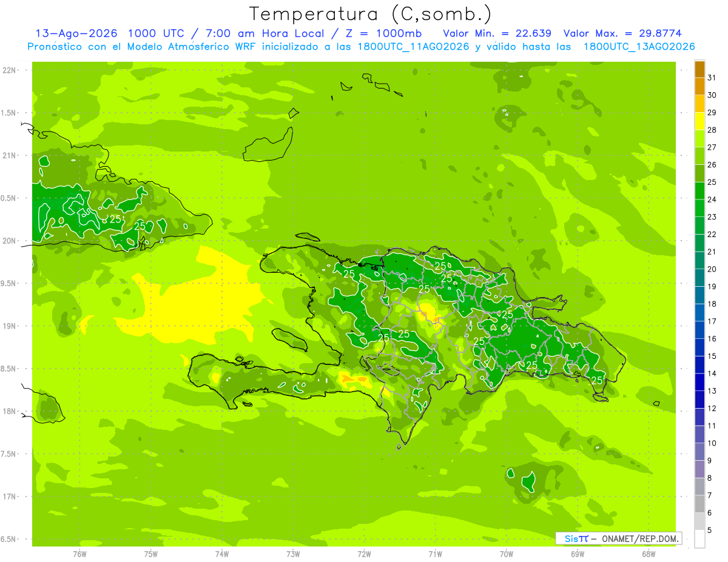Click the "70W" longitude label

[507, 554]
